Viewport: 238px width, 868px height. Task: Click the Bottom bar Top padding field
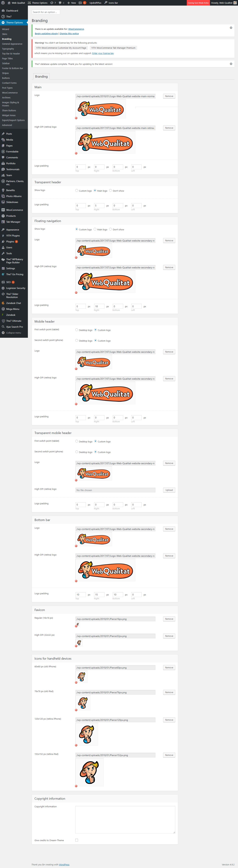80,595
